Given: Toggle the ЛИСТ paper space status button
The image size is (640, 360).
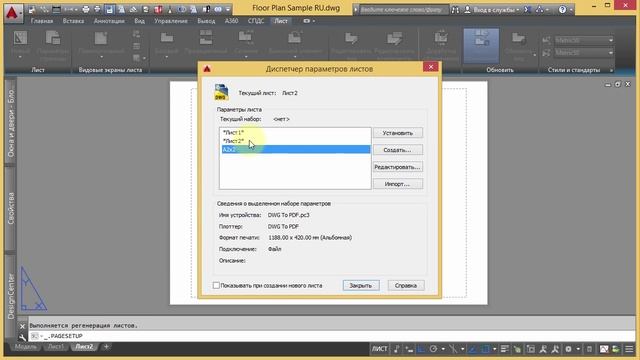Looking at the screenshot, I should pos(379,349).
